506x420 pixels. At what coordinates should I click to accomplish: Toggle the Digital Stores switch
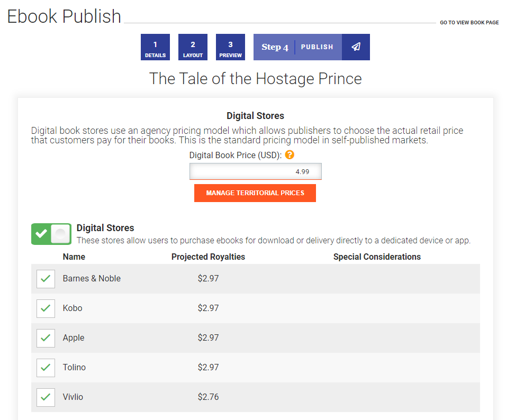tap(51, 234)
